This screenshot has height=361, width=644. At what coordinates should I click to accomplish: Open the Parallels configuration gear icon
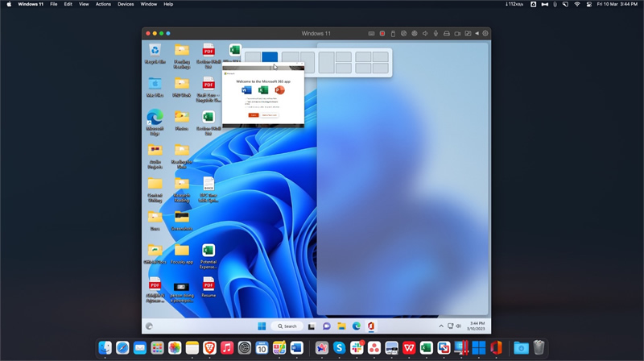tap(485, 33)
